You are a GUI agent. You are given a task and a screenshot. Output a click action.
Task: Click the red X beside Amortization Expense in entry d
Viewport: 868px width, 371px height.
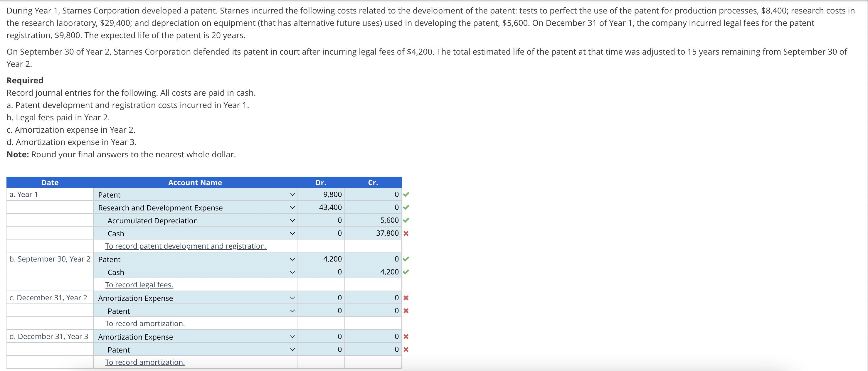pos(406,336)
